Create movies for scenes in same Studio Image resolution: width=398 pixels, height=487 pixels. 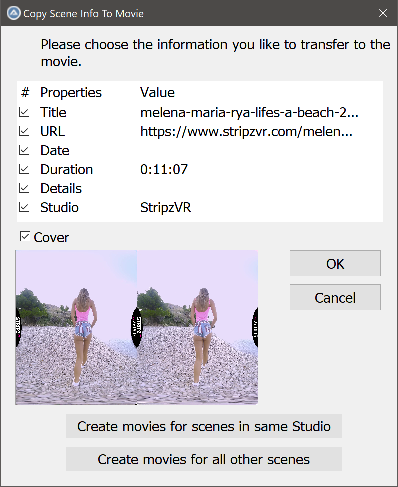204,426
